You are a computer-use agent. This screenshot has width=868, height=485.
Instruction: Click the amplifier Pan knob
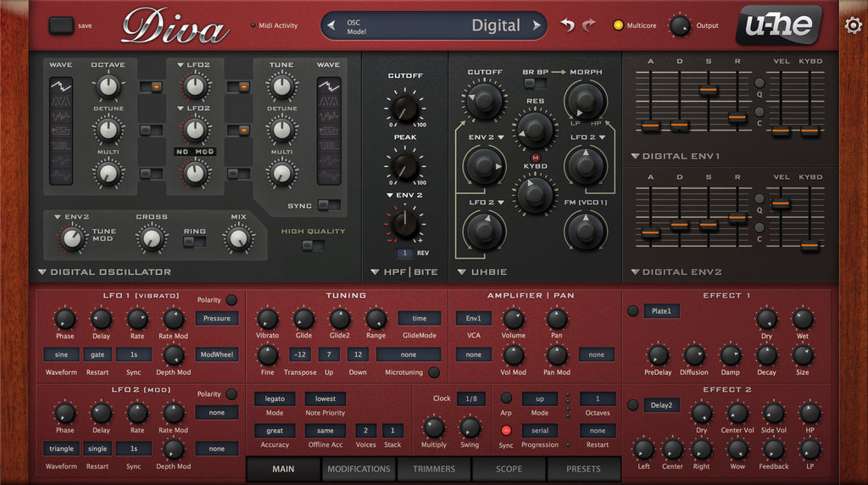pyautogui.click(x=557, y=319)
